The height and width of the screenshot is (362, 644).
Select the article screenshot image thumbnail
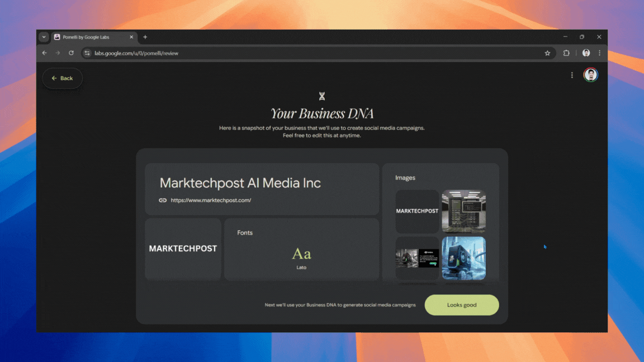coord(417,258)
